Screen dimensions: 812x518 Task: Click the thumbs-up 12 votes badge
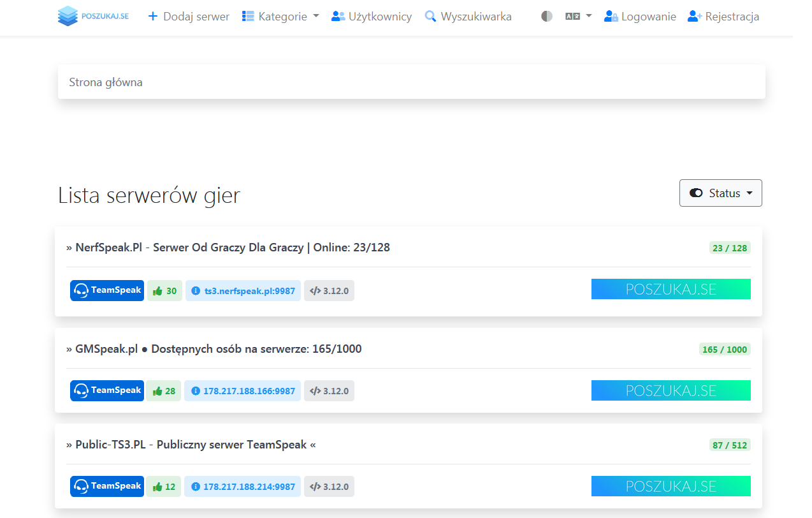164,487
